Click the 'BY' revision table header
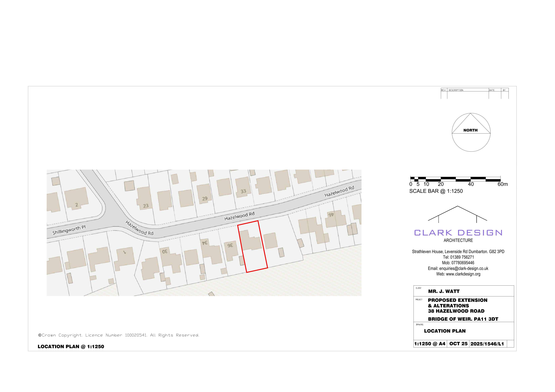The image size is (555, 392). [x=504, y=90]
